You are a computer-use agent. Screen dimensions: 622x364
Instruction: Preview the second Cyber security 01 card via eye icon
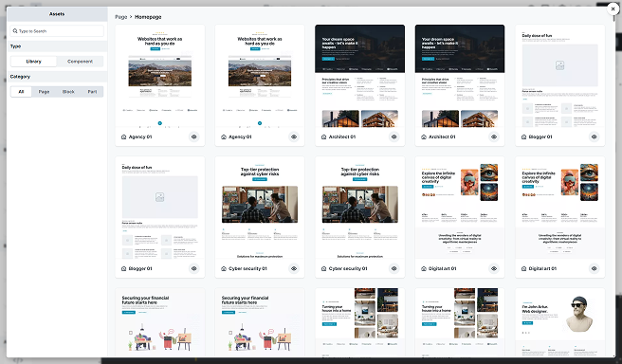click(393, 268)
